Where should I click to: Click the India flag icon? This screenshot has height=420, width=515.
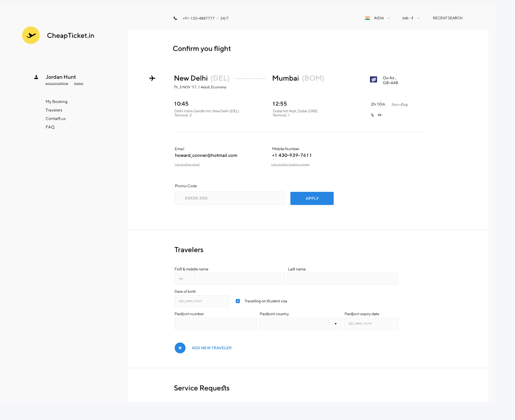point(367,18)
